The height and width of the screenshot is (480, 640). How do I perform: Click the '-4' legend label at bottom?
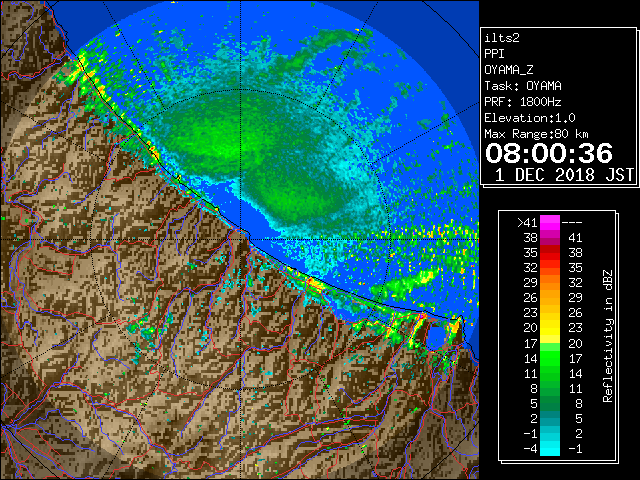pyautogui.click(x=531, y=449)
